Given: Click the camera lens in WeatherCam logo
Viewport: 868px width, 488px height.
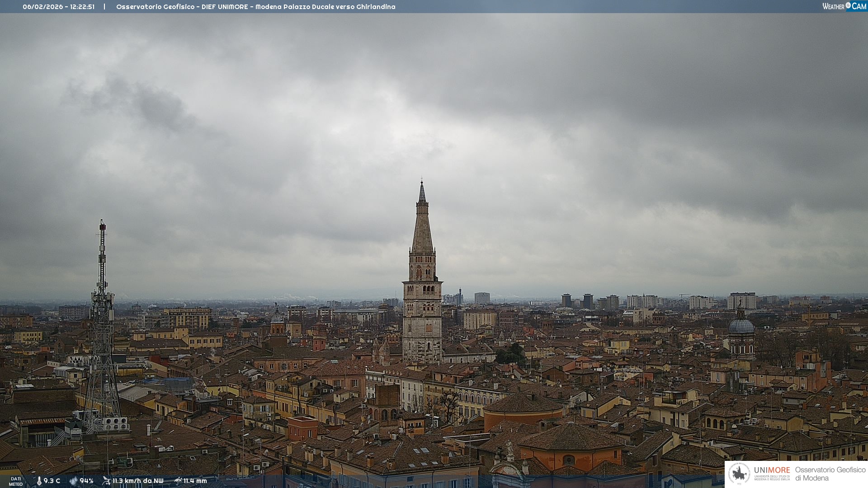Looking at the screenshot, I should point(848,5).
